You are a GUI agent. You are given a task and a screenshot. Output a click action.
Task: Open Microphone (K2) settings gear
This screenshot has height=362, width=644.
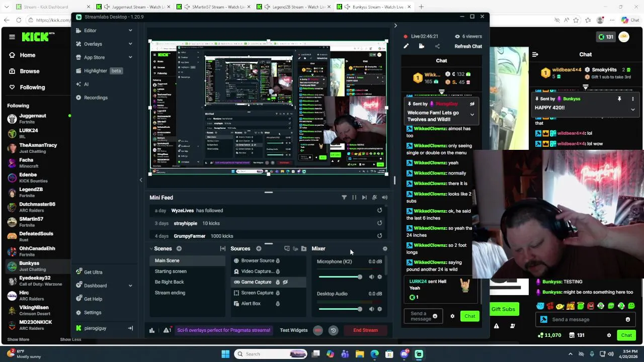coord(379,277)
